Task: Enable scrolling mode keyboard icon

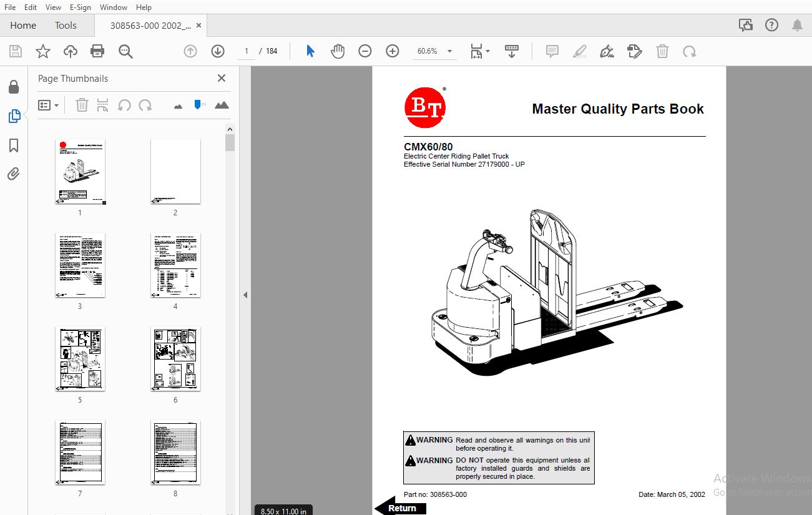Action: pyautogui.click(x=512, y=51)
